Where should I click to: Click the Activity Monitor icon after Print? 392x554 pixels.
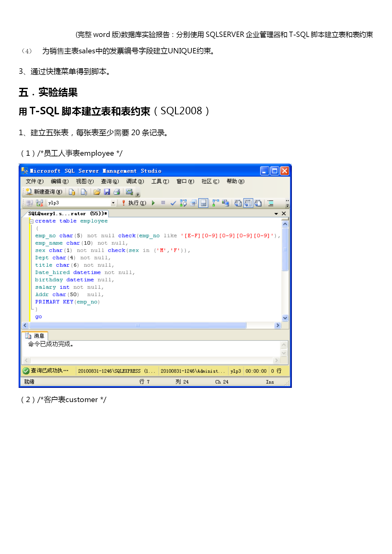point(130,192)
